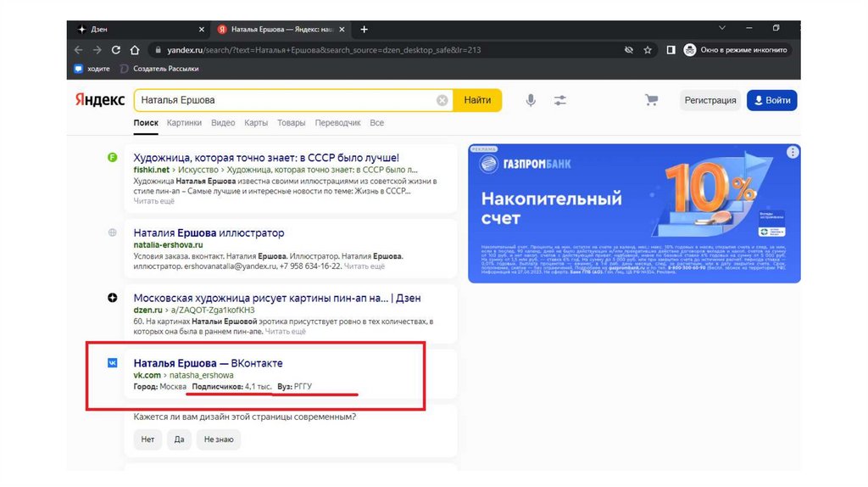Image resolution: width=868 pixels, height=487 pixels.
Task: Close the Дзен tab
Action: tap(202, 30)
